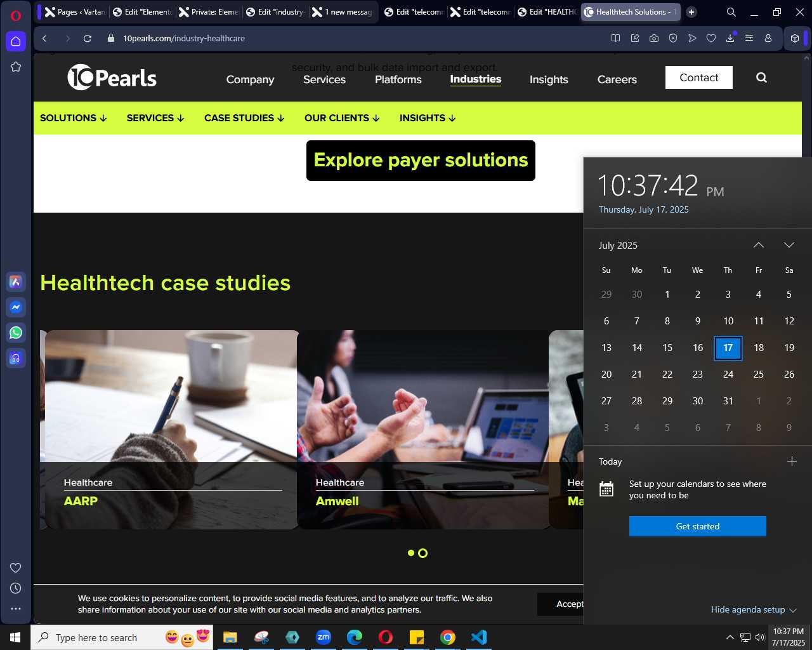Open the Windows Start menu
This screenshot has width=812, height=650.
click(x=15, y=637)
